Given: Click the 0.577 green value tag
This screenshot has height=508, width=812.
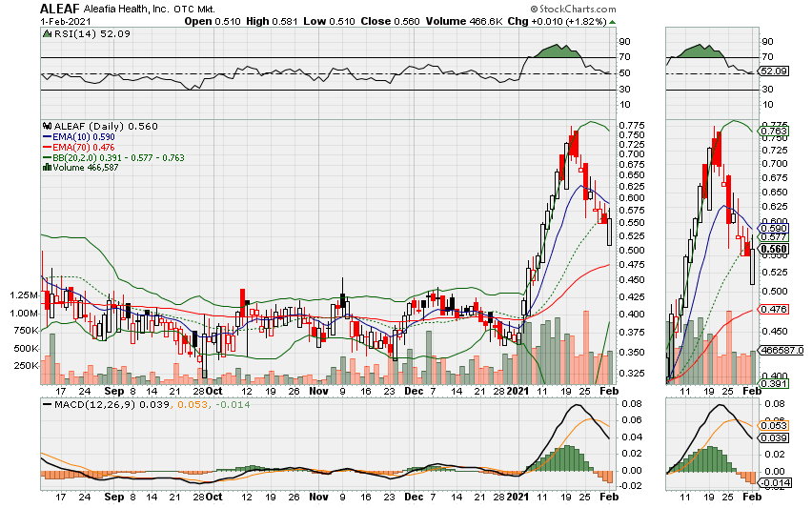Looking at the screenshot, I should point(773,237).
